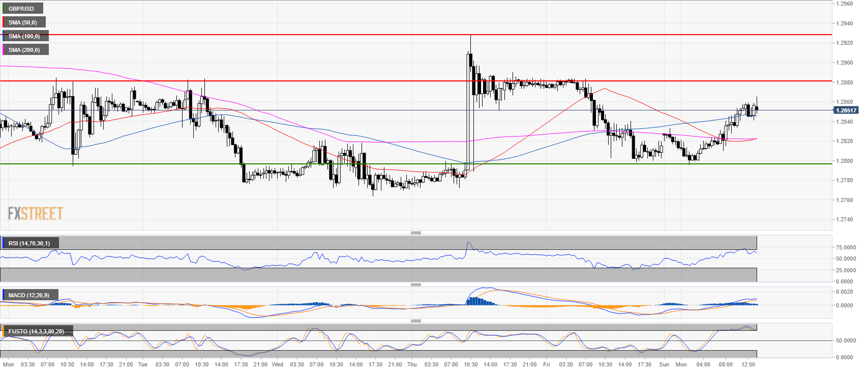Click the resize handle above MACD pane
Viewport: 868px width, 371px height.
[x=415, y=285]
